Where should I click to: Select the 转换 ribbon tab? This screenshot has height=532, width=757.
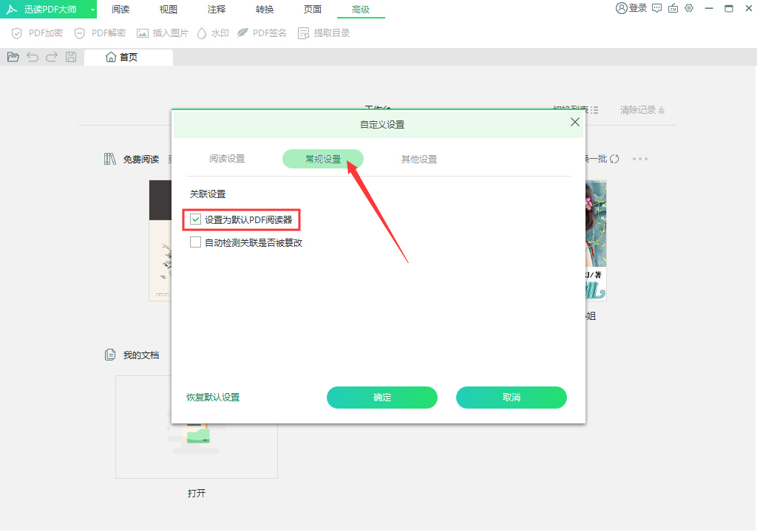coord(264,10)
